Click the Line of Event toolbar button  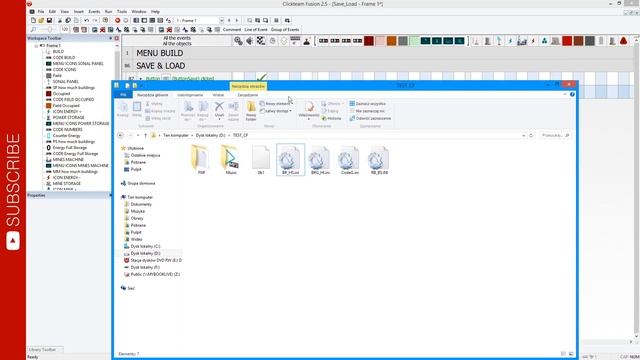[x=256, y=30]
